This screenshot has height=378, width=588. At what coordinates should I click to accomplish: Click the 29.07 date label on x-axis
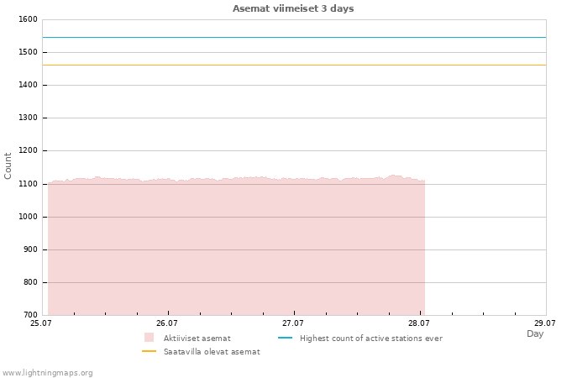(x=545, y=323)
